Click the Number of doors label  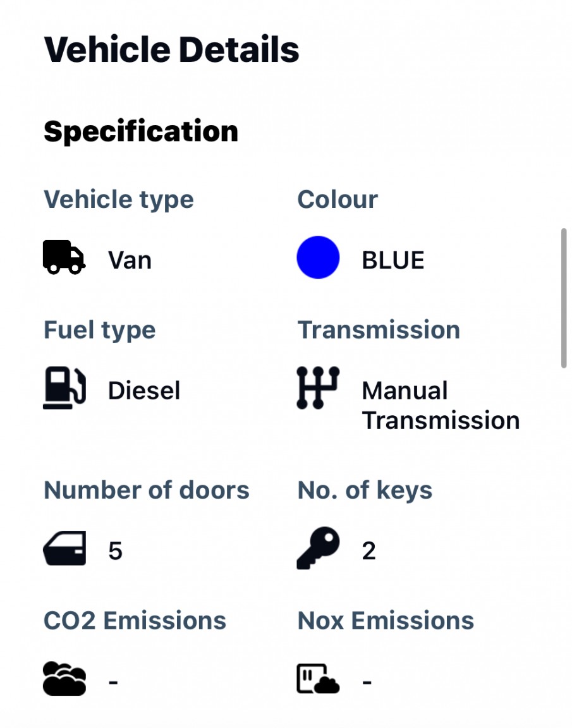(x=146, y=489)
